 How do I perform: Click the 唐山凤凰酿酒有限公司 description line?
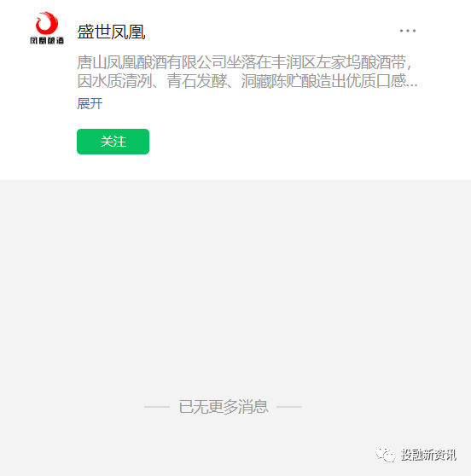(244, 62)
